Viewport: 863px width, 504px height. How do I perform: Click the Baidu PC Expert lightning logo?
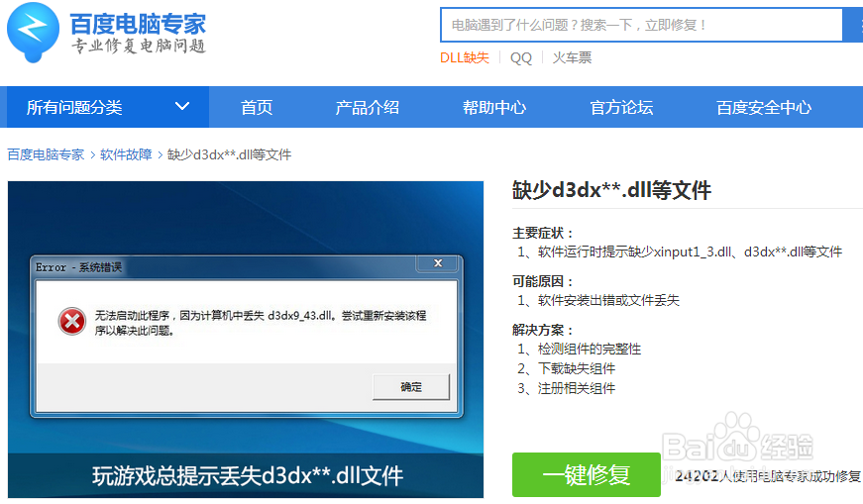pos(33,32)
